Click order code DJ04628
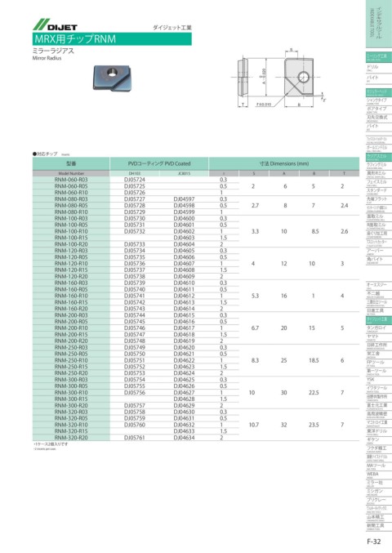Screen dimensions: 392x553 coord(184,399)
